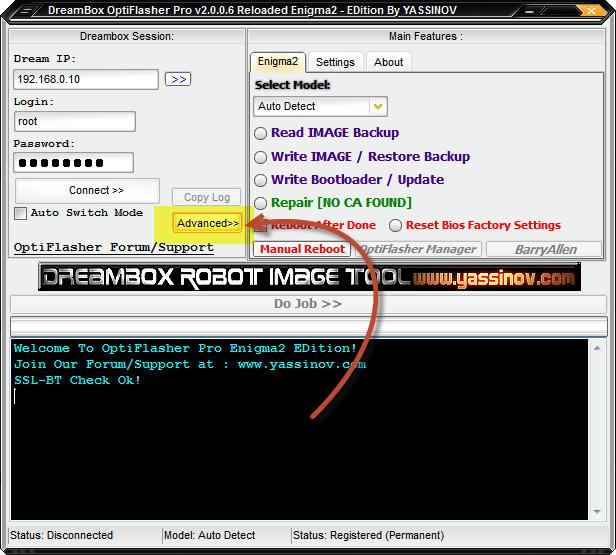Click the progress bar below Do Job

point(308,326)
